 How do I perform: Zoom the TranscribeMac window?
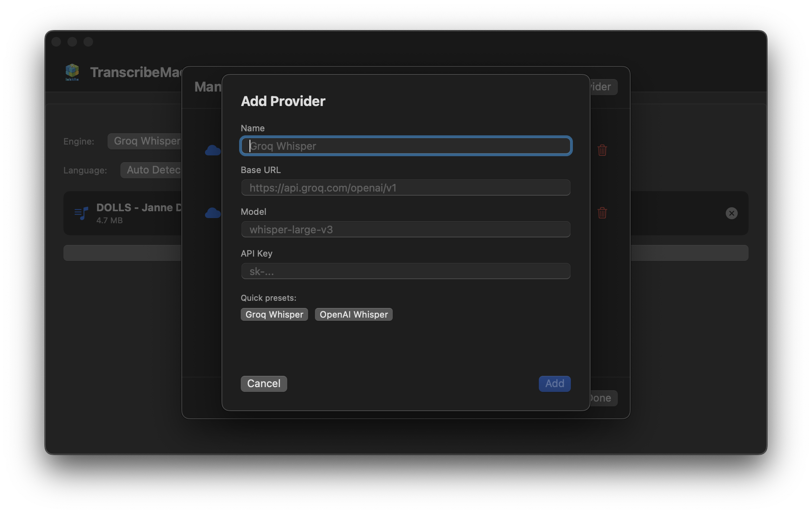coord(88,42)
